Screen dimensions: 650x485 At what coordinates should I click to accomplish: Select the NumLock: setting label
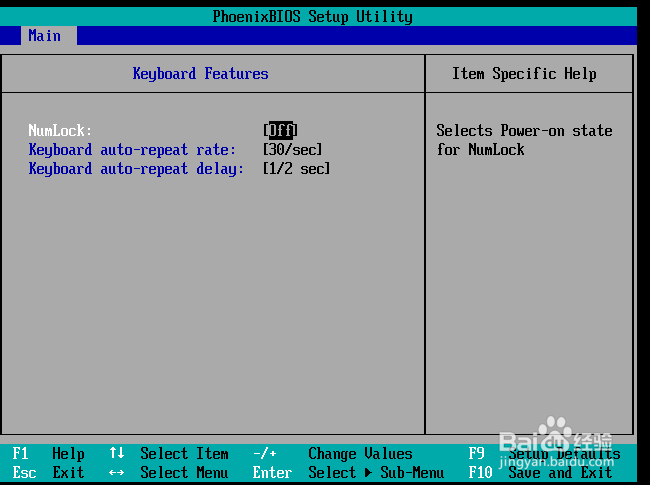pyautogui.click(x=60, y=131)
